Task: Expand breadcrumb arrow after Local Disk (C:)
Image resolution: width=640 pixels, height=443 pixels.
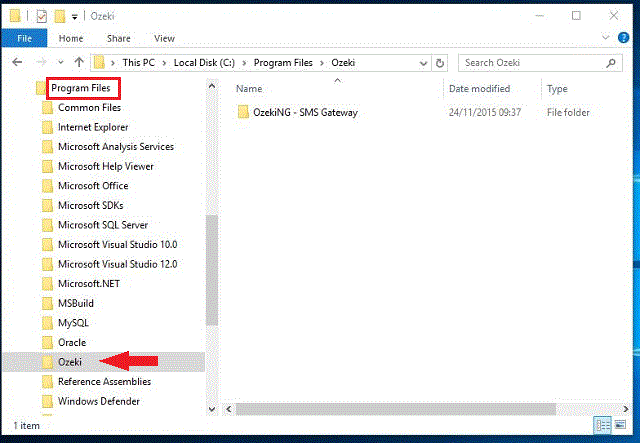Action: 244,63
